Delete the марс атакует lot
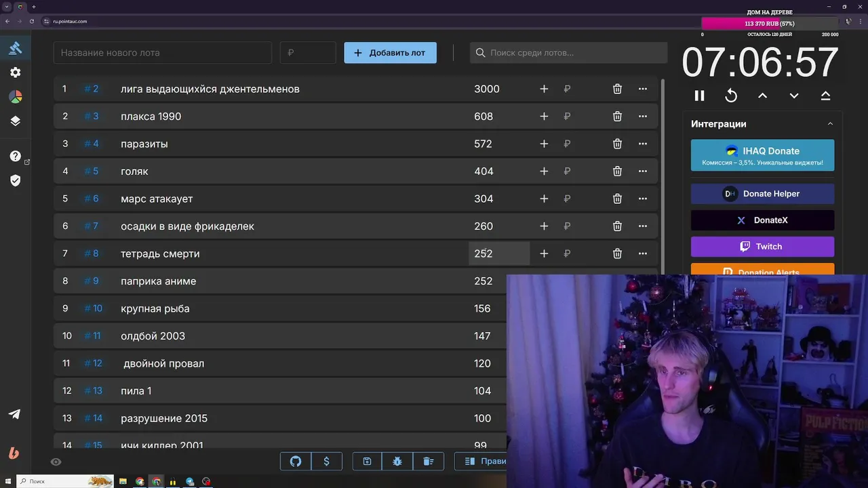Viewport: 868px width, 488px height. point(617,199)
